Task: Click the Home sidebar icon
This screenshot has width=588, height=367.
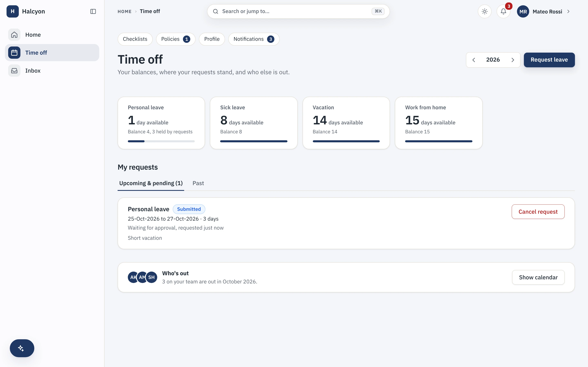Action: point(14,35)
